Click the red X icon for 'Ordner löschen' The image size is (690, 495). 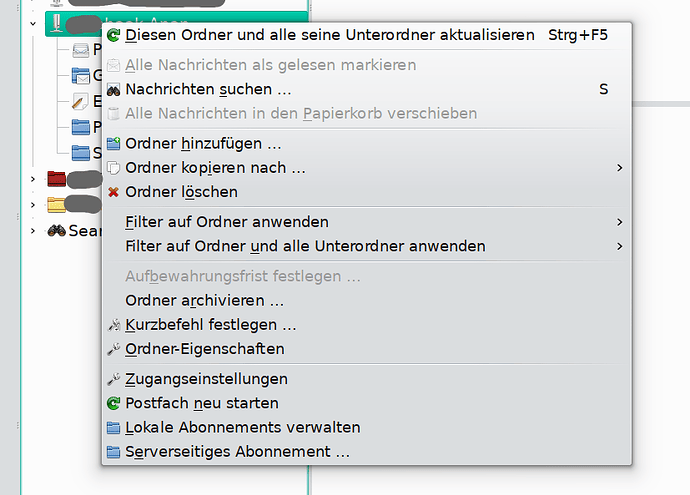[113, 192]
